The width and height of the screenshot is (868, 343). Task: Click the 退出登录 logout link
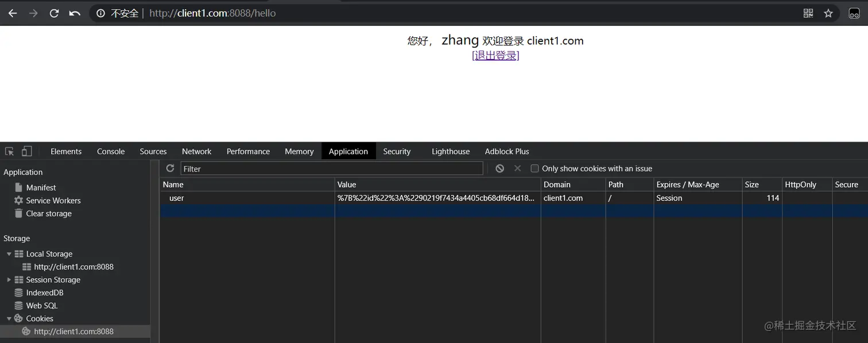(x=495, y=56)
